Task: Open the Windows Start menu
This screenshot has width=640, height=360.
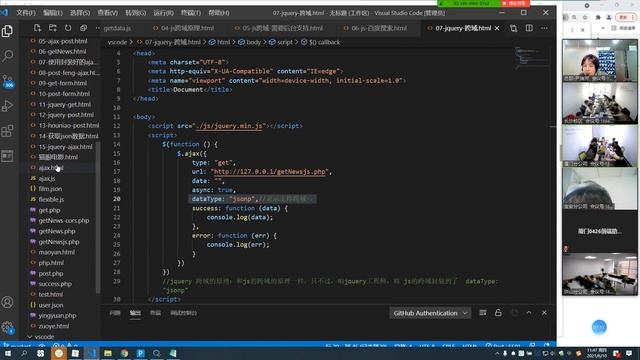Action: tap(8, 353)
